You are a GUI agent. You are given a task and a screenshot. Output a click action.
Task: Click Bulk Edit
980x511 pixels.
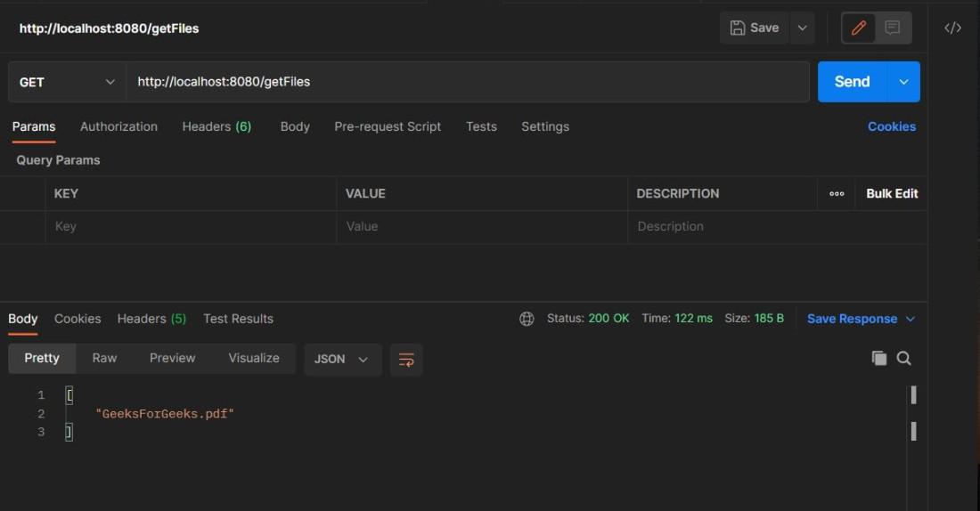pyautogui.click(x=892, y=194)
